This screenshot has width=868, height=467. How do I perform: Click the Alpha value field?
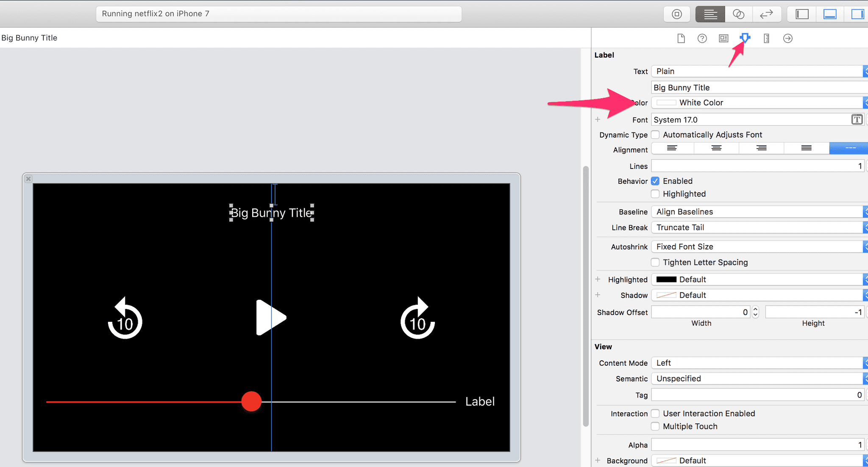(758, 445)
